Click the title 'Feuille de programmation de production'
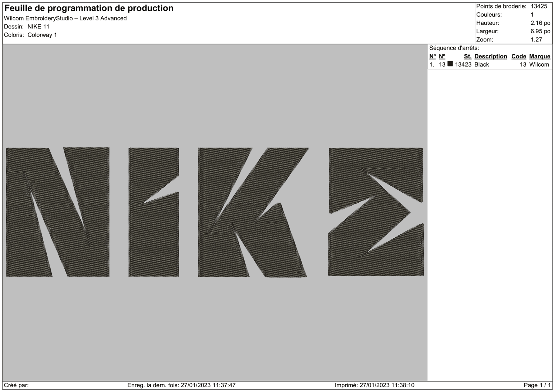This screenshot has width=555, height=392. (x=89, y=8)
